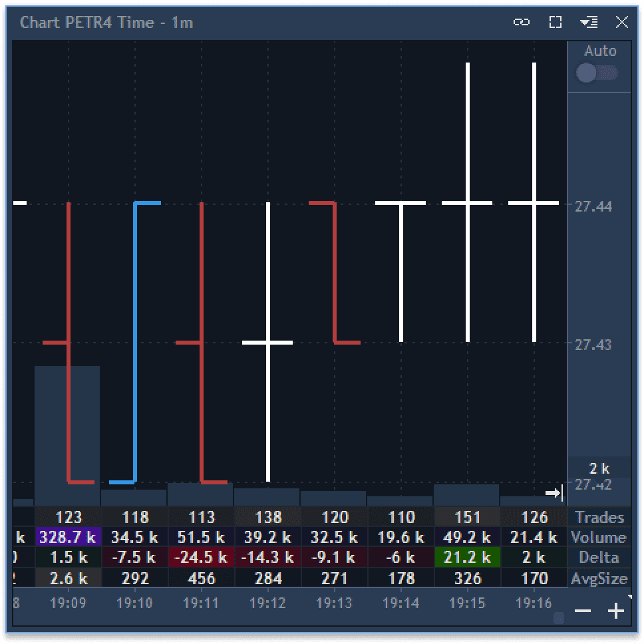Open the chart settings menu icon
644x644 pixels.
(x=588, y=22)
